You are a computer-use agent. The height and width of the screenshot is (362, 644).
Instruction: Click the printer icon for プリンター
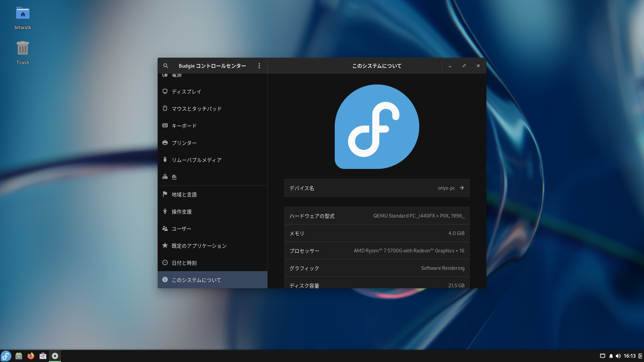(x=165, y=142)
